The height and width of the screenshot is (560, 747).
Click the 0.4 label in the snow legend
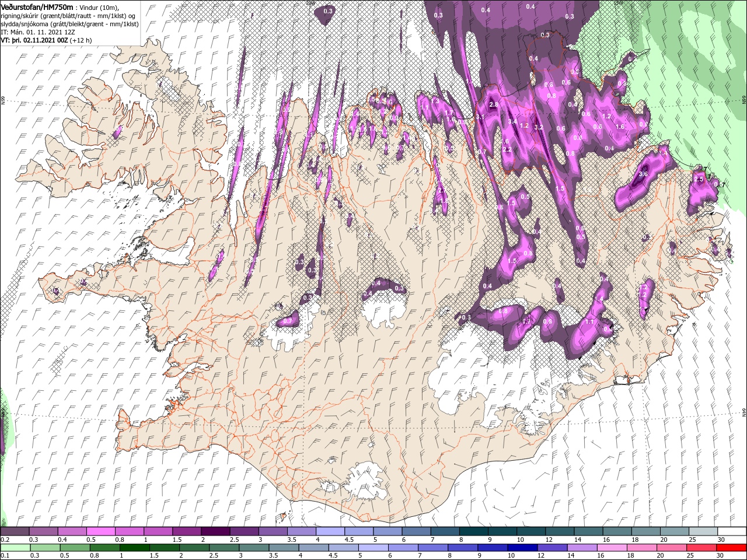[x=62, y=540]
